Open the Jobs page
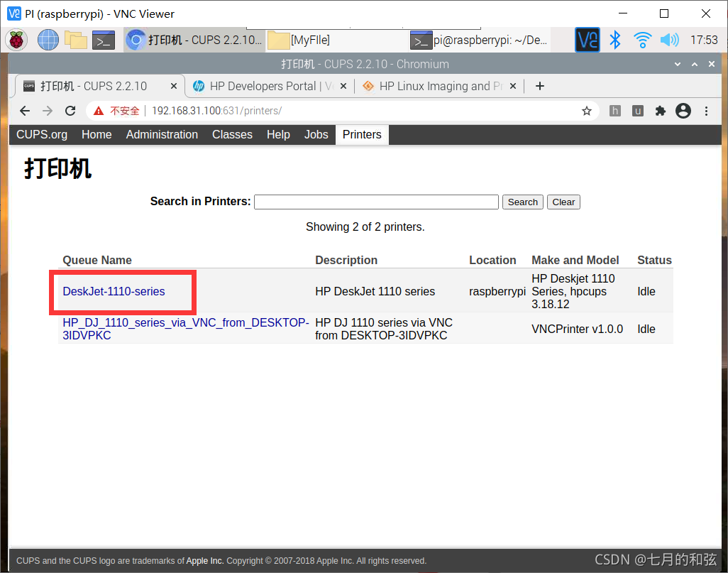 point(316,135)
